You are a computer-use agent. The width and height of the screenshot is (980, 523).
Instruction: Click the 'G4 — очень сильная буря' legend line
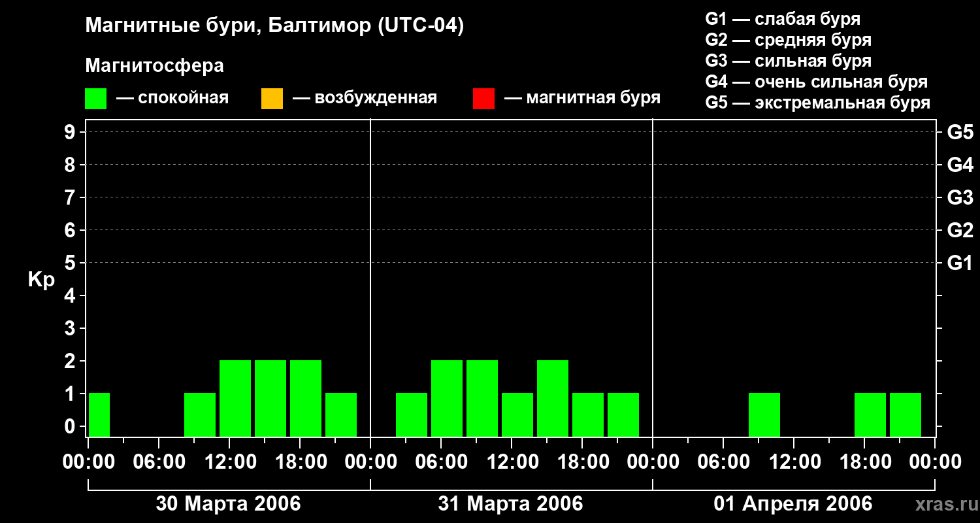817,82
